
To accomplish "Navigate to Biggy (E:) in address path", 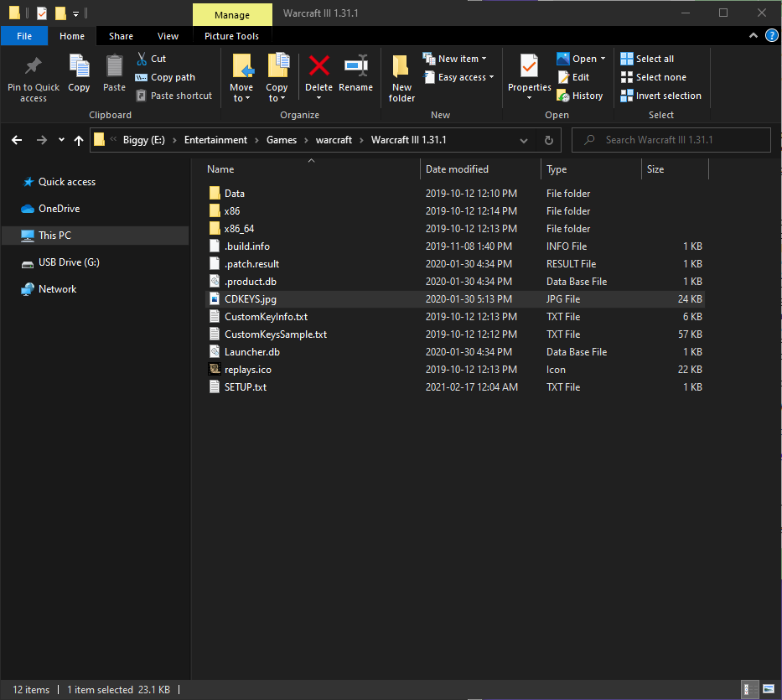I will (143, 140).
